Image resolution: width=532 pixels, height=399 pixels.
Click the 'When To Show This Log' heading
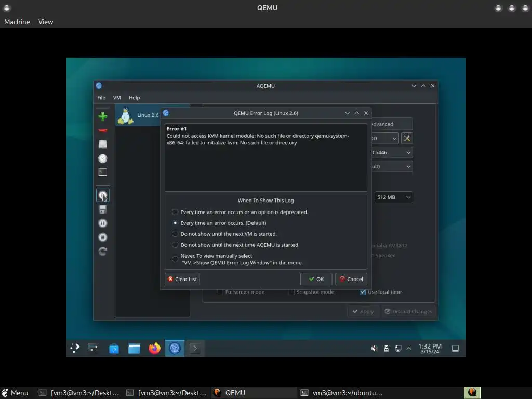click(265, 201)
